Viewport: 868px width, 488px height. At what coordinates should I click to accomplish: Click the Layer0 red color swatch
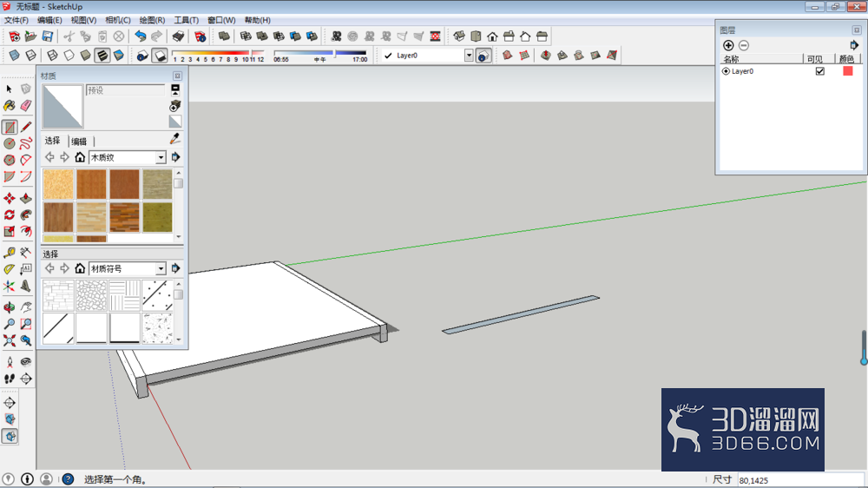pos(847,71)
